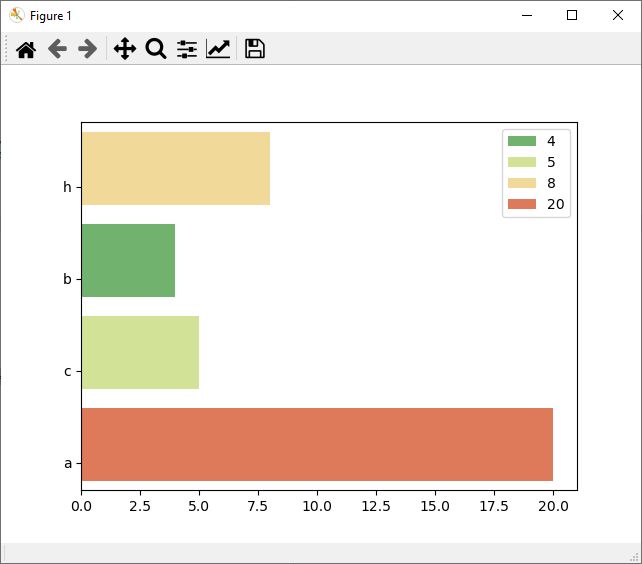The width and height of the screenshot is (642, 564).
Task: Click the legend text 4
Action: [551, 141]
